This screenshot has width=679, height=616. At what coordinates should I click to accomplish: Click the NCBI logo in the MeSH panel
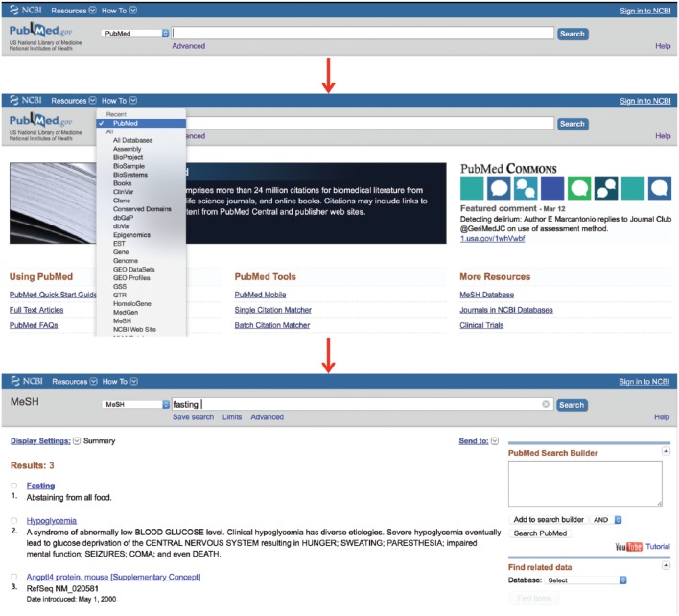click(27, 381)
